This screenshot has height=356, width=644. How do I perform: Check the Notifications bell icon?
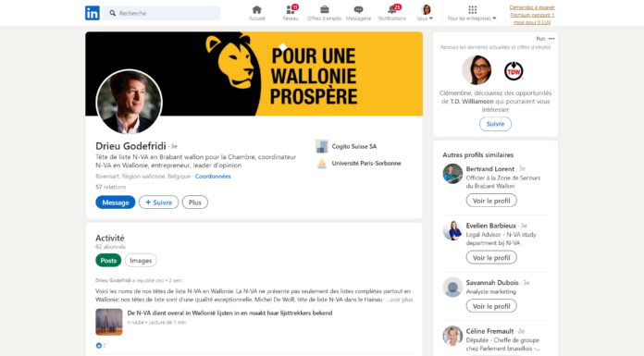[392, 9]
